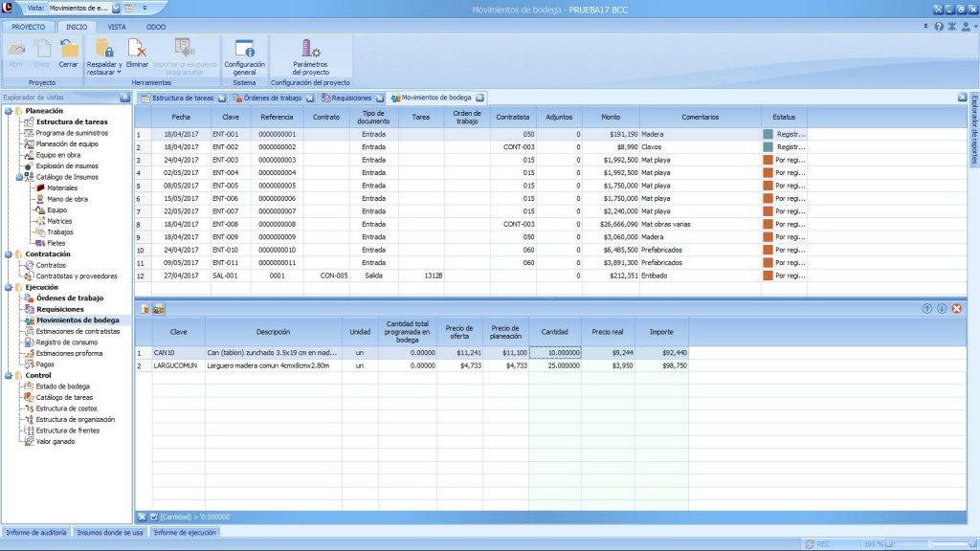Close the Requisiciones tab
Image resolution: width=980 pixels, height=551 pixels.
[380, 98]
